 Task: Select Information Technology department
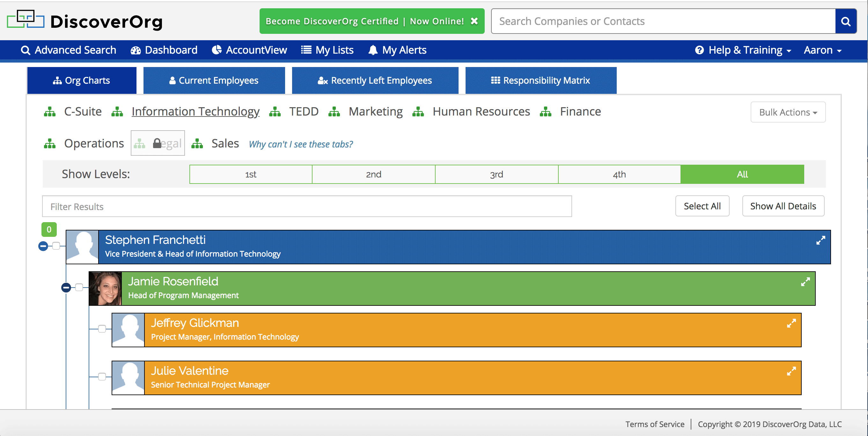(x=195, y=112)
